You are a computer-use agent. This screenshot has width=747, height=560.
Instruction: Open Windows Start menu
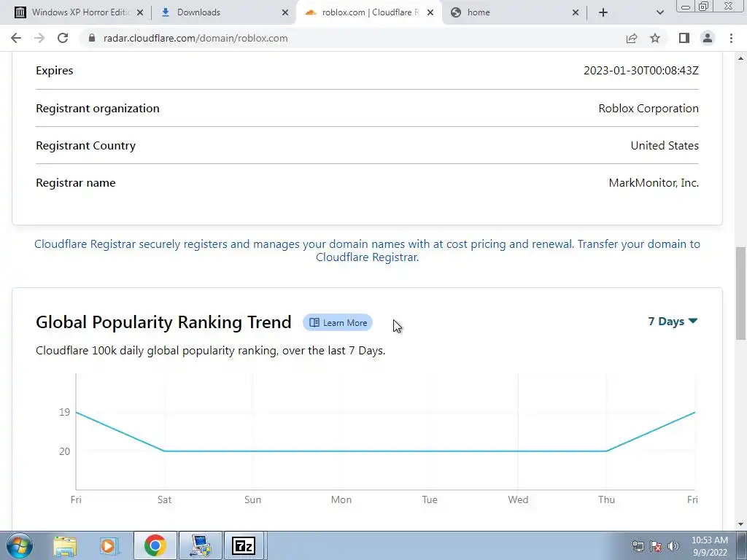(x=19, y=545)
